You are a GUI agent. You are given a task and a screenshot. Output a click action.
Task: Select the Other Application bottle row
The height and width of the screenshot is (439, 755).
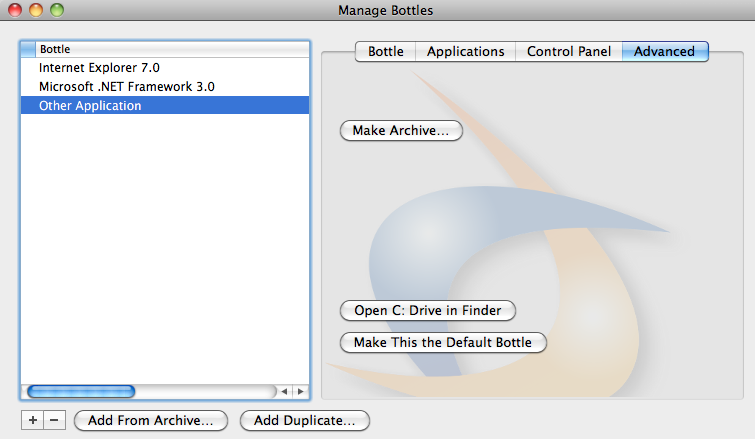(x=165, y=105)
